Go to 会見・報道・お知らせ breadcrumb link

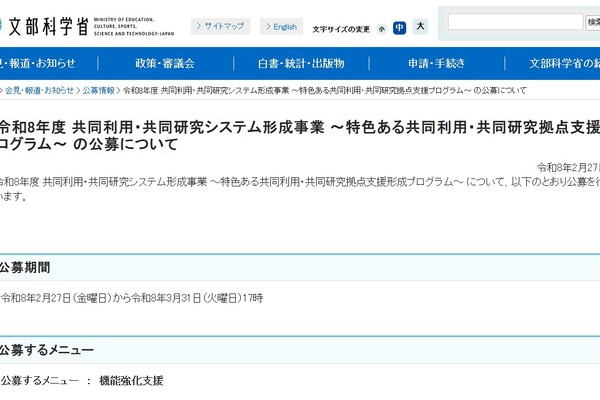pos(39,91)
